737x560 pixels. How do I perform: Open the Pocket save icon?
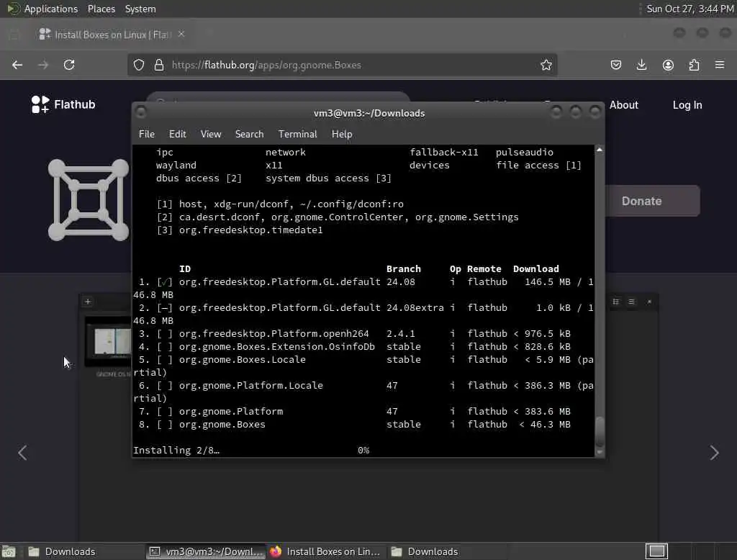(x=616, y=65)
